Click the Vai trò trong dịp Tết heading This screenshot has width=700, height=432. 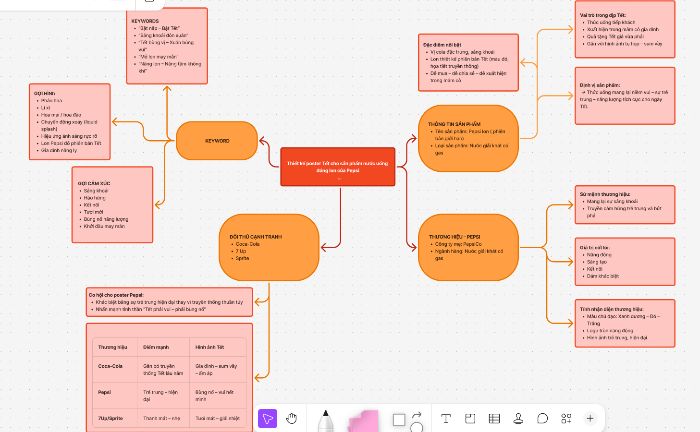click(x=603, y=15)
